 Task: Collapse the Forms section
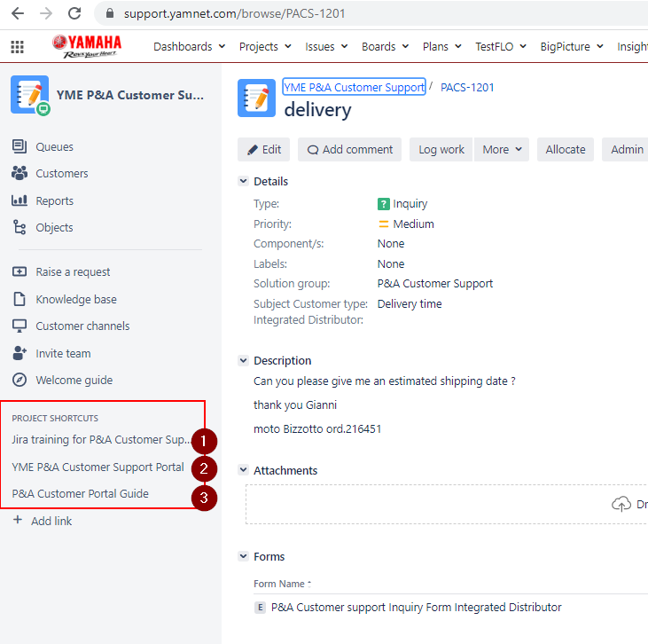[244, 556]
